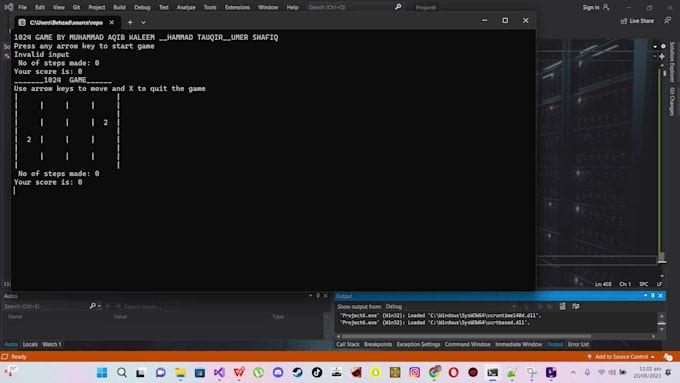Open Microsoft Store from the taskbar
This screenshot has height=383, width=680.
[x=200, y=373]
